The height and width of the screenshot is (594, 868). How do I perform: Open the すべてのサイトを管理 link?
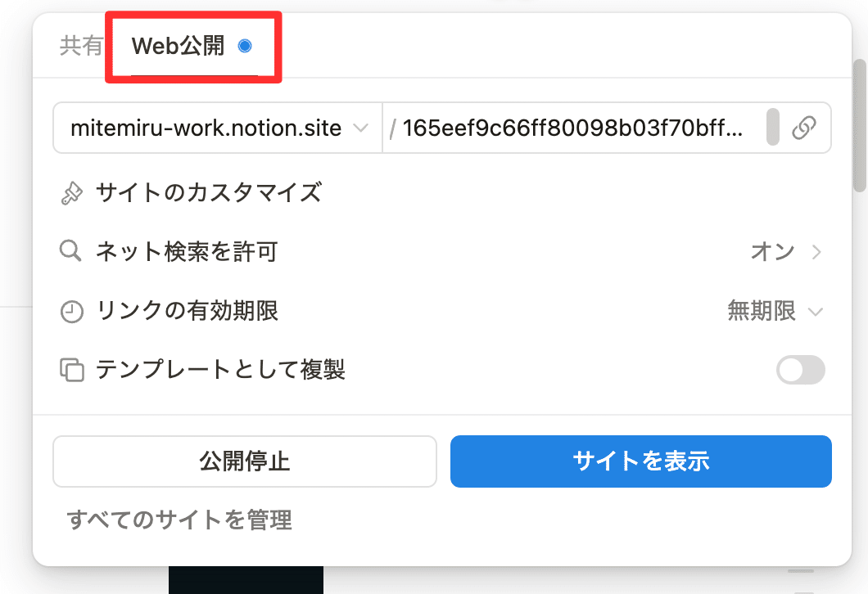(179, 520)
